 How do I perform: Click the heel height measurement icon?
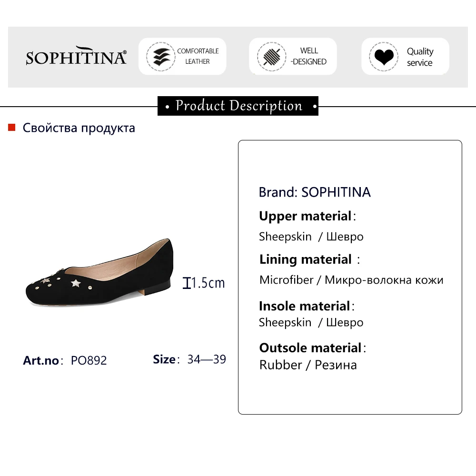187,284
